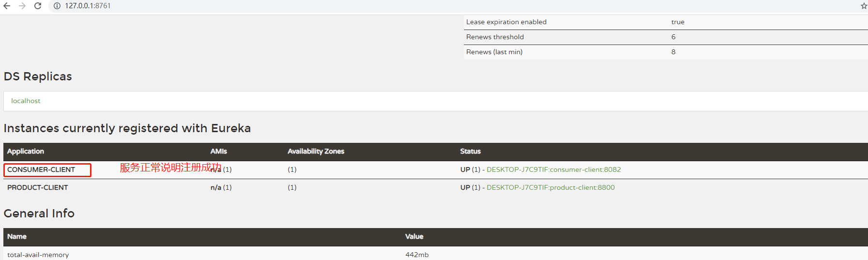868x260 pixels.
Task: Click the Application column header
Action: coord(26,151)
